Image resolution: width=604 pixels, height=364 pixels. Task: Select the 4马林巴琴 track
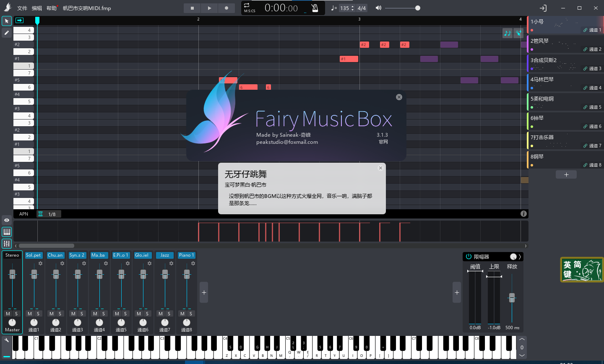point(565,83)
